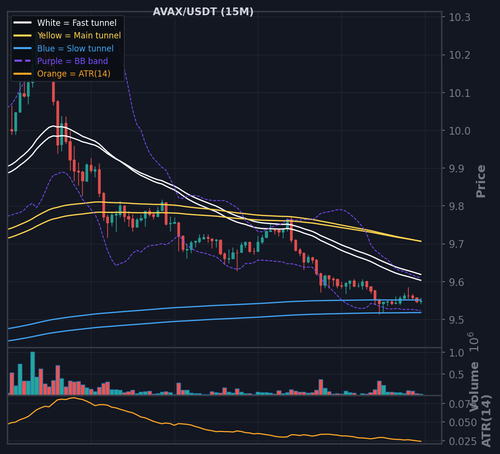Click the blue line swatch in legend

22,48
